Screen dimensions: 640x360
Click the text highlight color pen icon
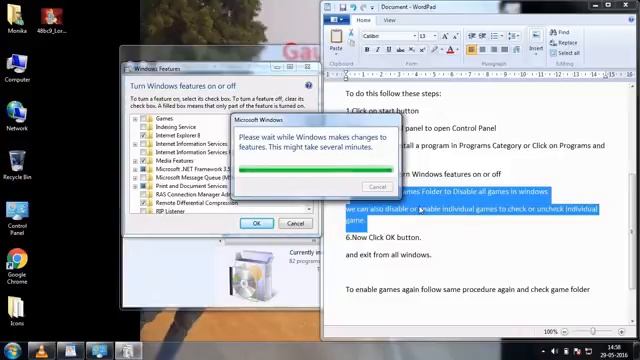coord(435,50)
